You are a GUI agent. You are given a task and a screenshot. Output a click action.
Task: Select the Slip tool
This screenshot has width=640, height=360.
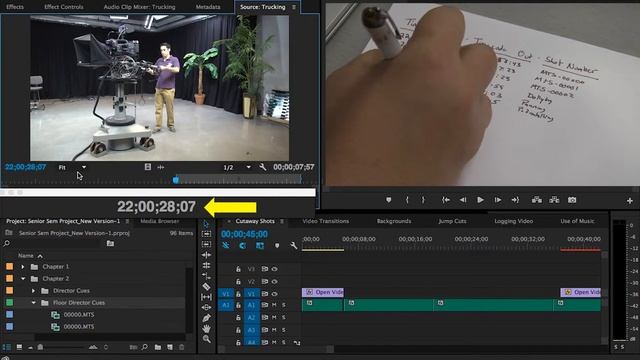click(x=206, y=297)
